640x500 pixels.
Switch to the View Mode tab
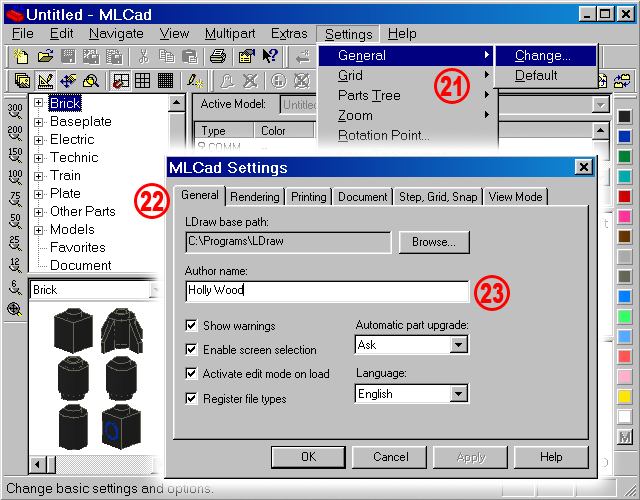515,197
